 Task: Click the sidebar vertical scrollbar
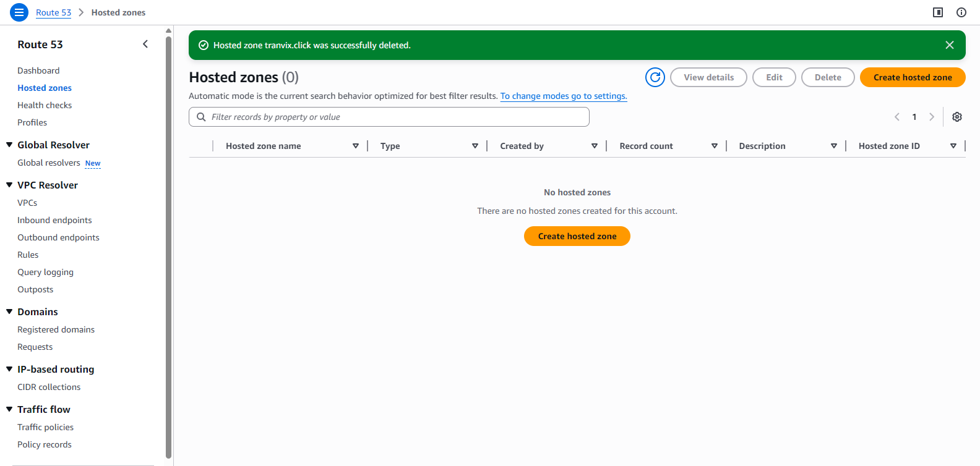pyautogui.click(x=168, y=247)
